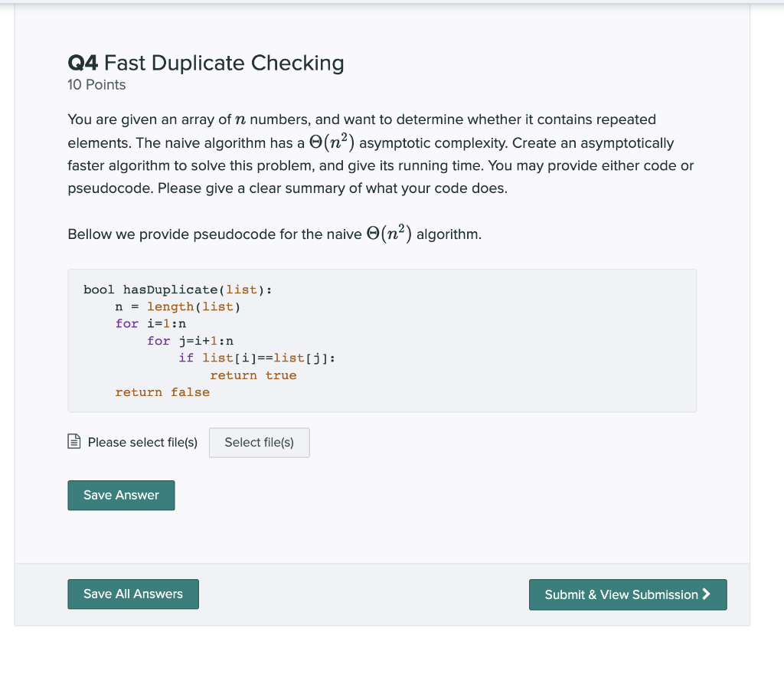Screen dimensions: 784x694
Task: Click the Save Answer button
Action: 121,495
